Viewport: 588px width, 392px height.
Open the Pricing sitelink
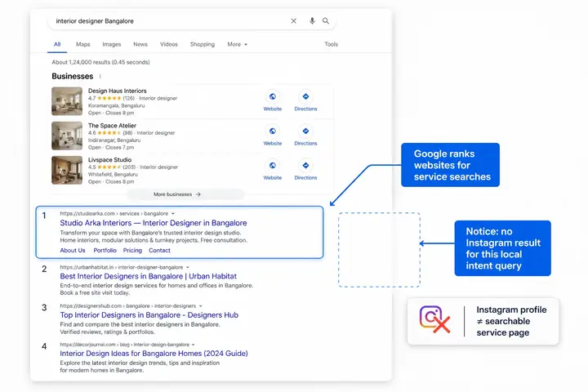(132, 250)
